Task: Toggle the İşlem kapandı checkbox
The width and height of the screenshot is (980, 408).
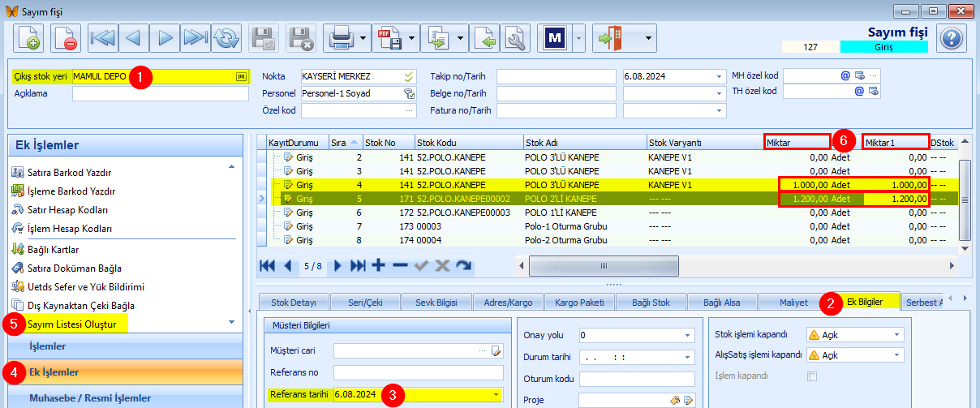Action: (x=812, y=376)
